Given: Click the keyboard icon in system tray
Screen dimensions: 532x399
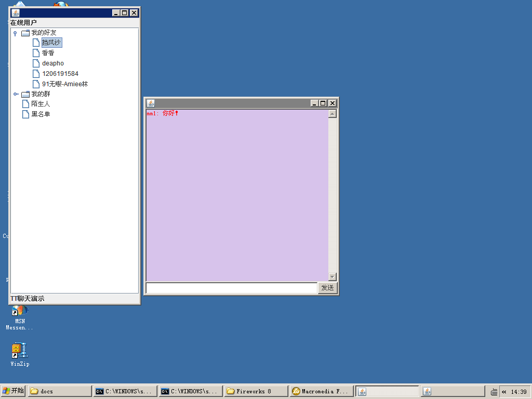Looking at the screenshot, I should click(494, 392).
